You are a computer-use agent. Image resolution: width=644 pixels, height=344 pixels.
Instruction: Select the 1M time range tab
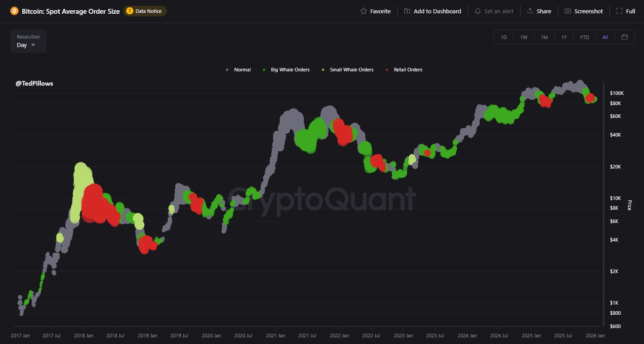(x=544, y=37)
